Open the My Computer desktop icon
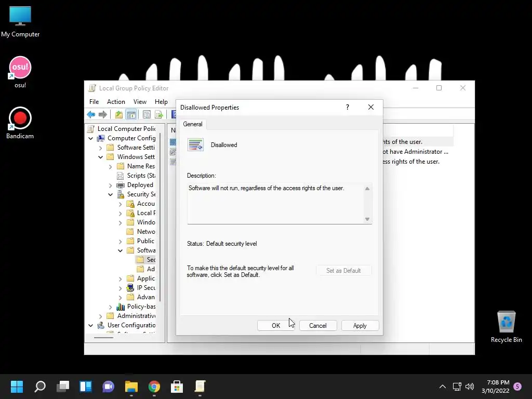The height and width of the screenshot is (399, 532). pos(20,21)
